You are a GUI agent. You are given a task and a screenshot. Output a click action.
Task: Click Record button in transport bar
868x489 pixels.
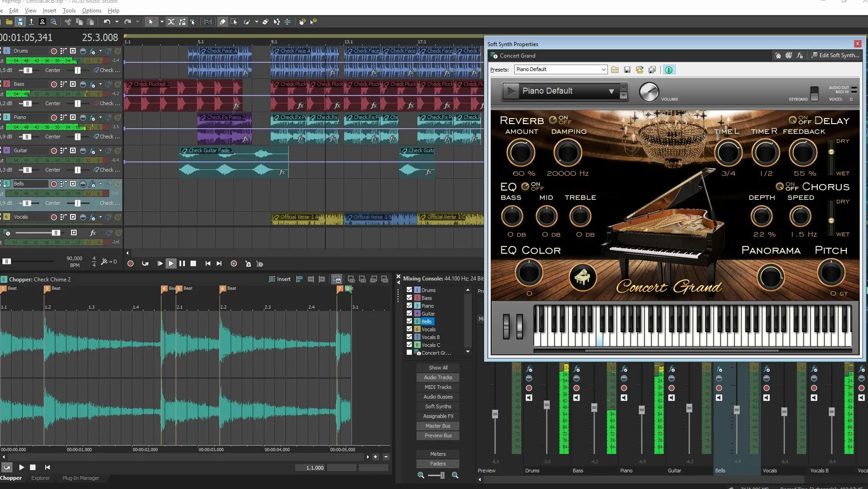coord(131,264)
